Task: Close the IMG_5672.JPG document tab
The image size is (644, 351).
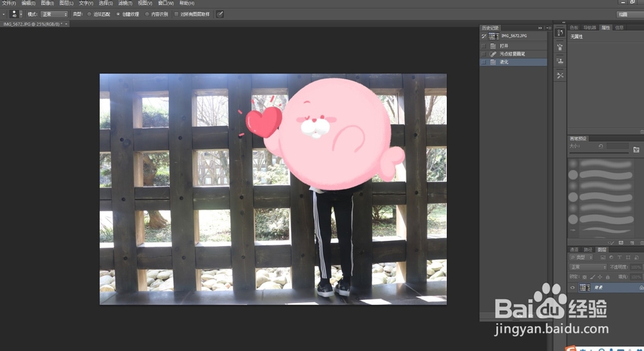Action: point(66,24)
